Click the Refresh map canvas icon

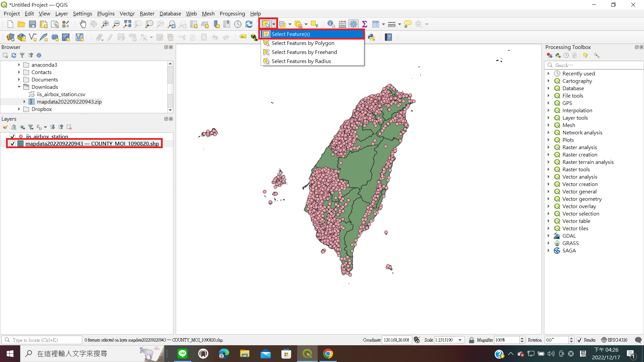[249, 24]
